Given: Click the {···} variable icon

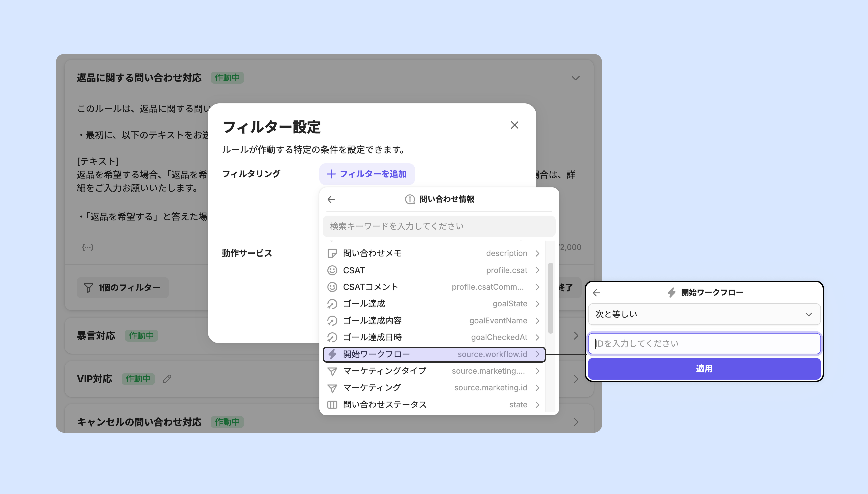Looking at the screenshot, I should pos(88,247).
